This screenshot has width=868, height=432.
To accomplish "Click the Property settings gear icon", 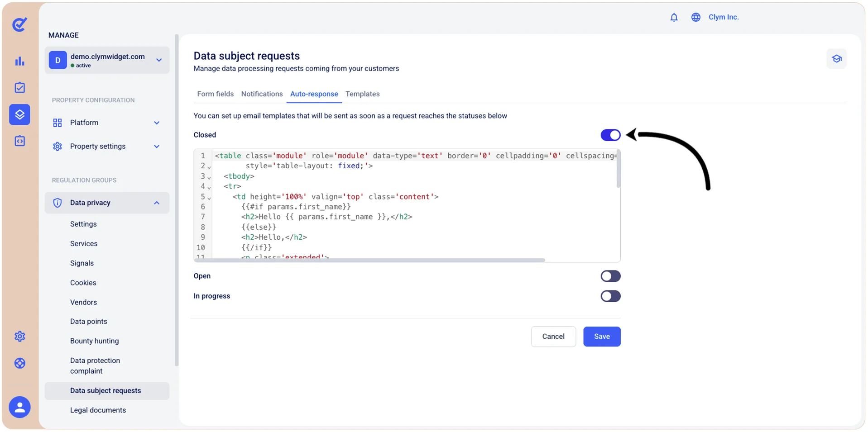I will (58, 147).
